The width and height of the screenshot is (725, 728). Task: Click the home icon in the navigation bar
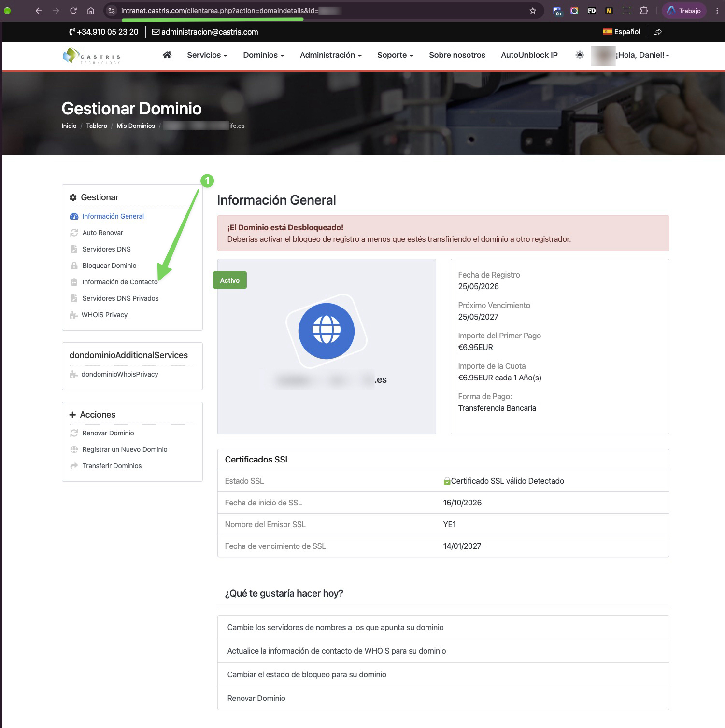click(x=167, y=55)
